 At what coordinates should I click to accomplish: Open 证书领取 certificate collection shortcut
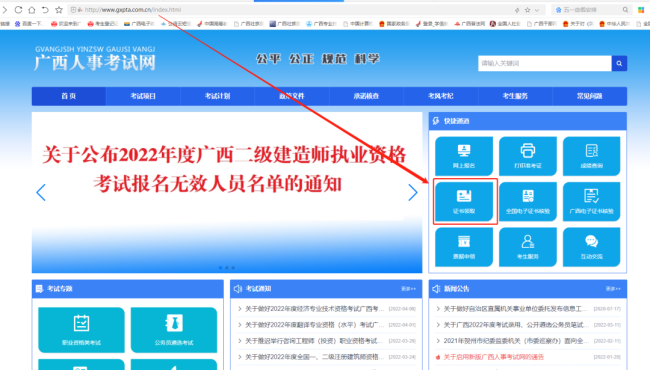464,201
